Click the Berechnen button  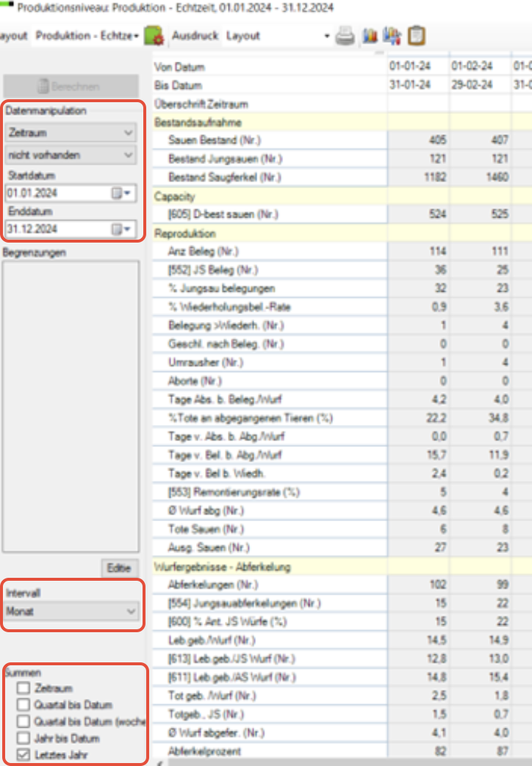point(71,87)
